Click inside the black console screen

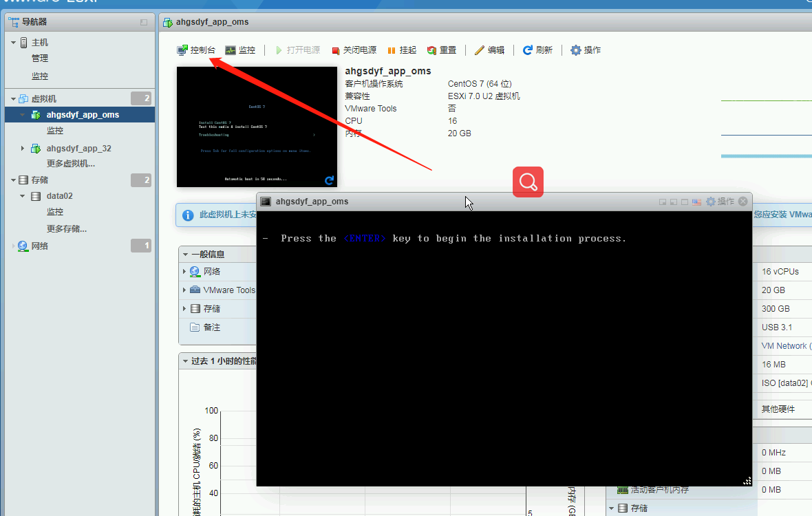click(504, 348)
